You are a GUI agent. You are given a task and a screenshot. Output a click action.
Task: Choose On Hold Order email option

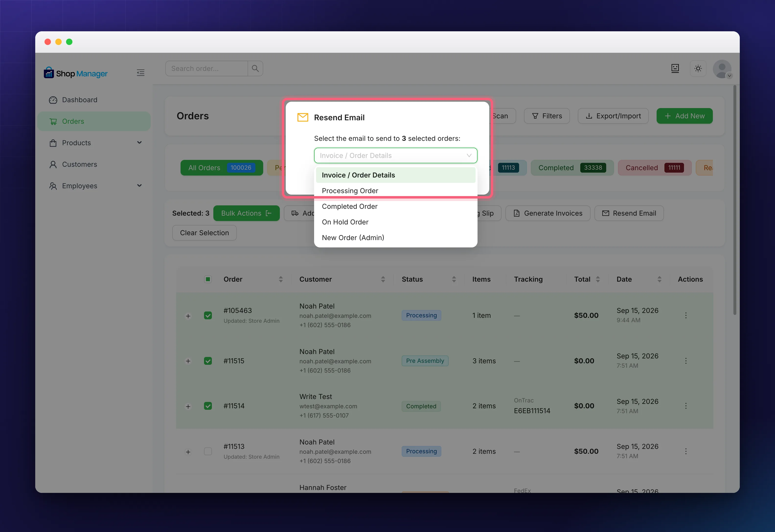pos(396,222)
